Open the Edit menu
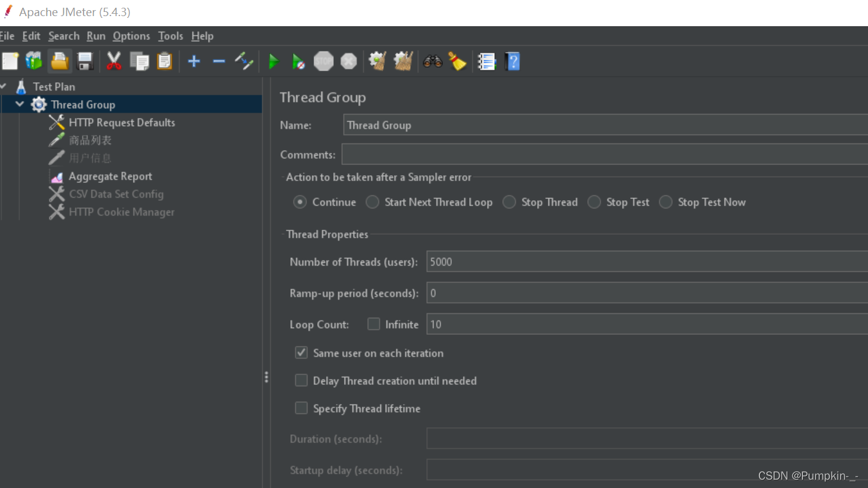 click(x=31, y=36)
